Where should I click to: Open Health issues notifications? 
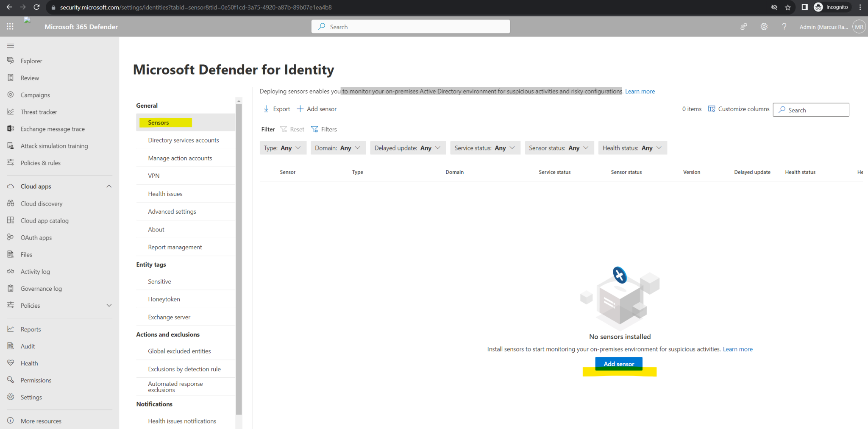(186, 421)
